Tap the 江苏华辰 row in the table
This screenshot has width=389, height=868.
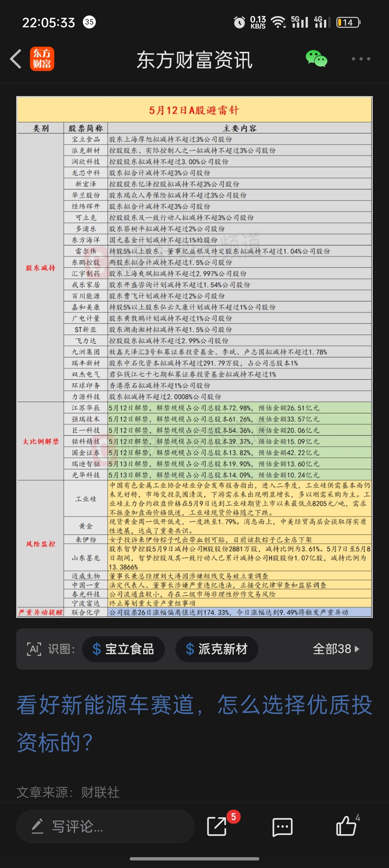218,408
